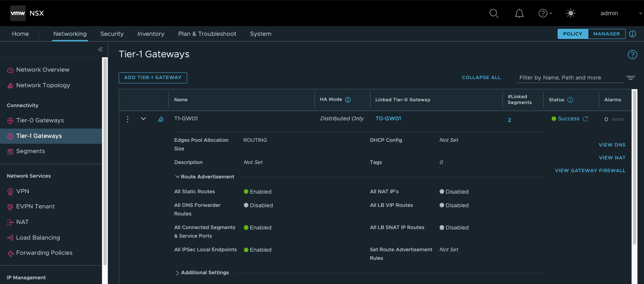Click Add Tier-1 Gateway button
This screenshot has width=644, height=284.
[153, 78]
